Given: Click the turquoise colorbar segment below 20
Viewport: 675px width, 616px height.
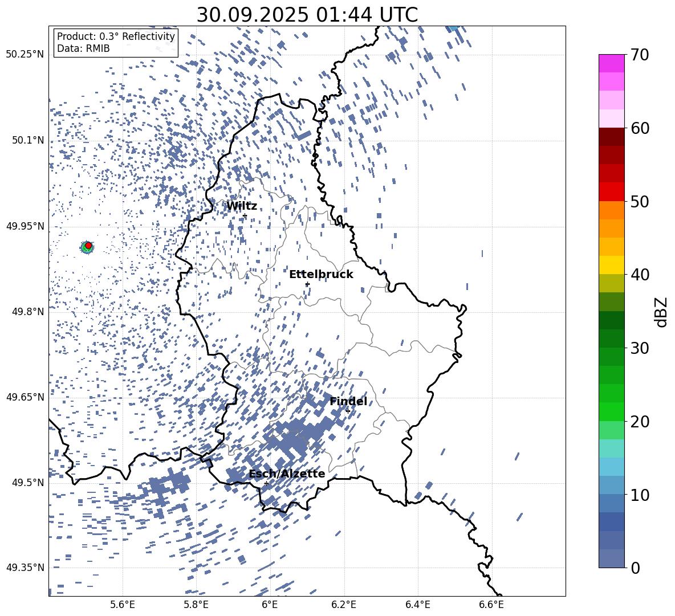Looking at the screenshot, I should click(612, 448).
